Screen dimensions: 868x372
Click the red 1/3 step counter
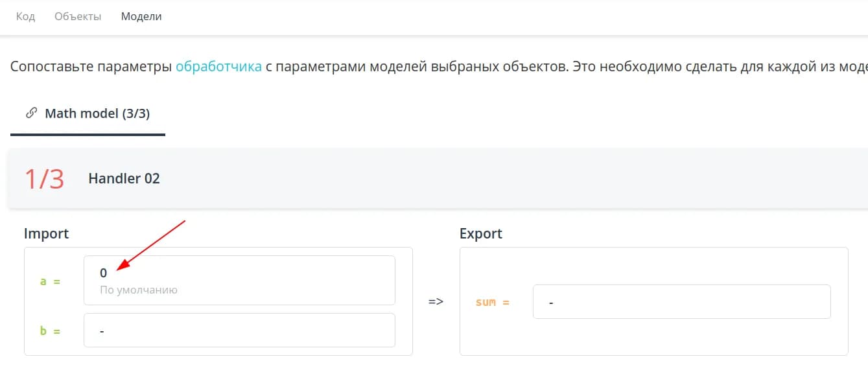click(x=44, y=179)
